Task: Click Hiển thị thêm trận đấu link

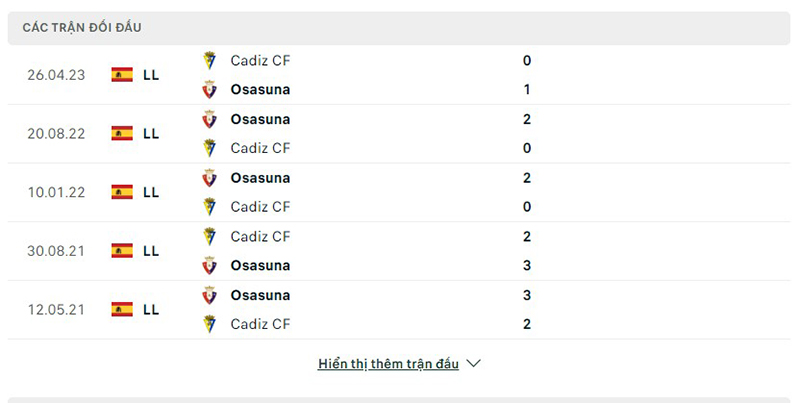Action: [388, 364]
